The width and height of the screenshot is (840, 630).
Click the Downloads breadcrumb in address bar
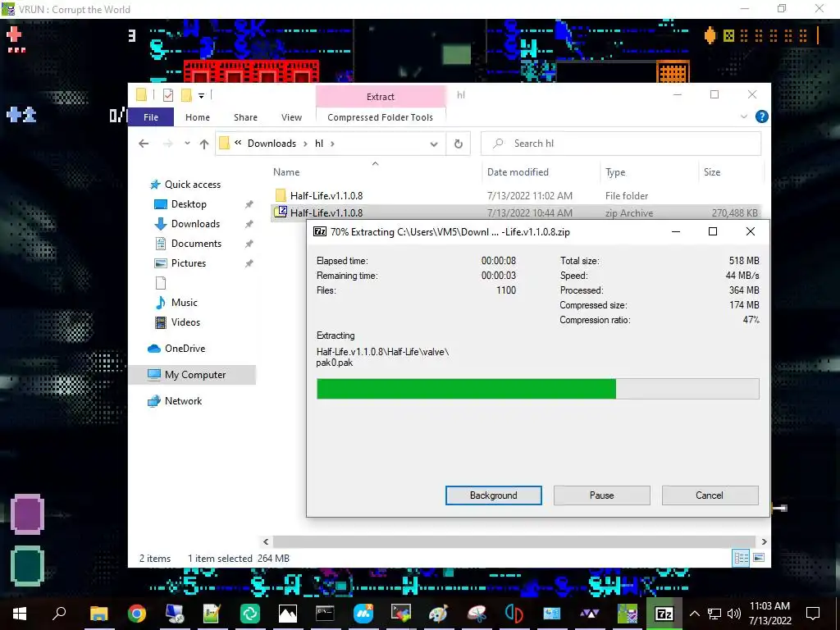click(x=272, y=144)
